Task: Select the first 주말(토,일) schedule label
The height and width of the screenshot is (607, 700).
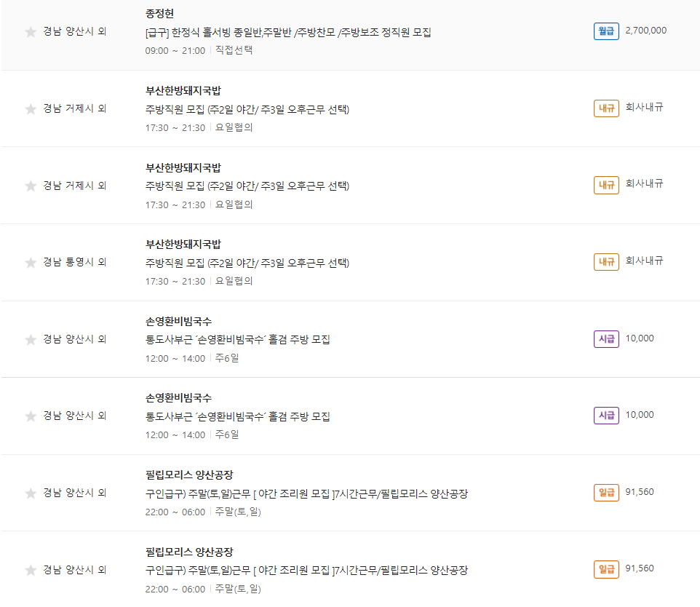Action: pos(238,512)
